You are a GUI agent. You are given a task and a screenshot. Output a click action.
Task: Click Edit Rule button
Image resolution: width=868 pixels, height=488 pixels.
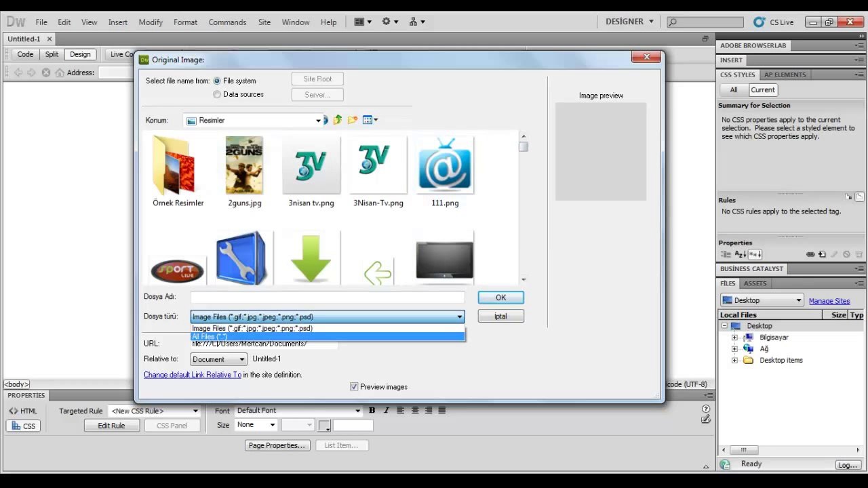(111, 426)
